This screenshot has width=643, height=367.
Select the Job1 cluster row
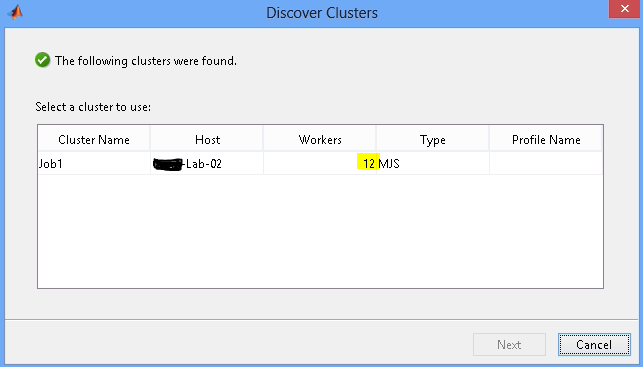pos(320,164)
